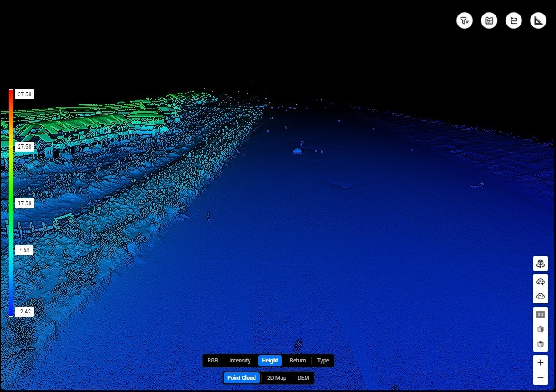Screen dimensions: 556x392
Task: Open the DEM view
Action: tap(303, 378)
